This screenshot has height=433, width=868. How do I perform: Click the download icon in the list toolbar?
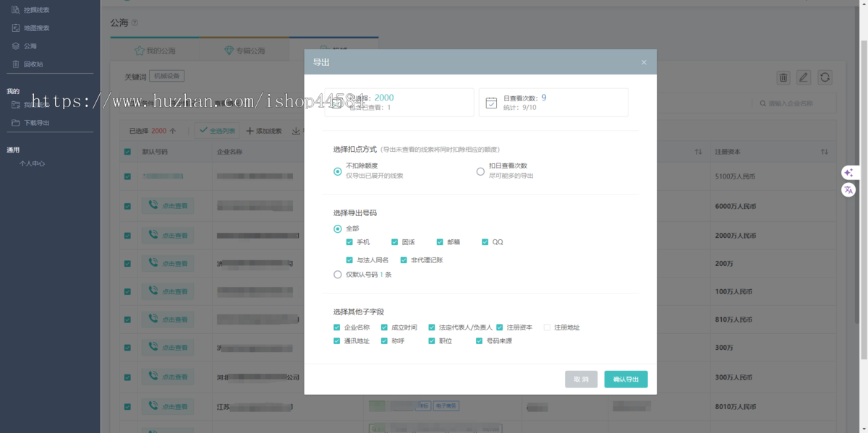coord(296,131)
